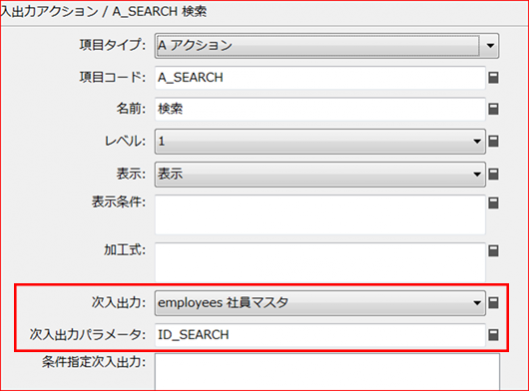Click the 次入出力パラメータ field with ID_SEARCH

[320, 335]
